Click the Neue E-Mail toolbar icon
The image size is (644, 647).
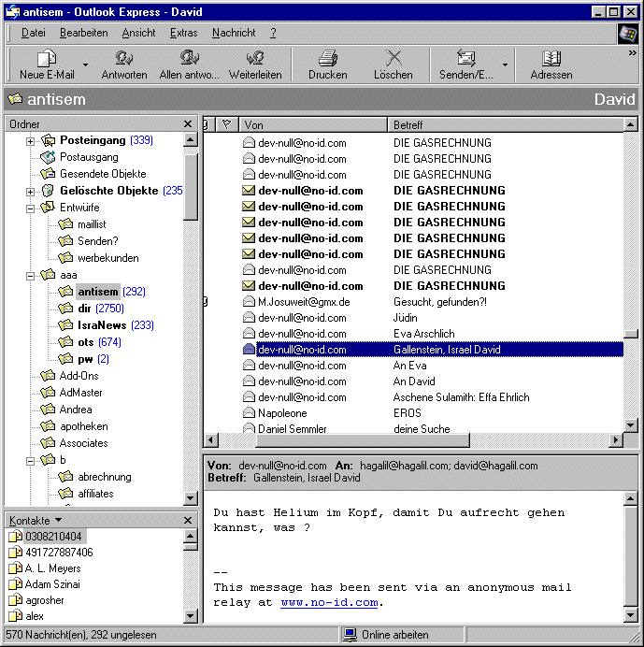(x=46, y=59)
